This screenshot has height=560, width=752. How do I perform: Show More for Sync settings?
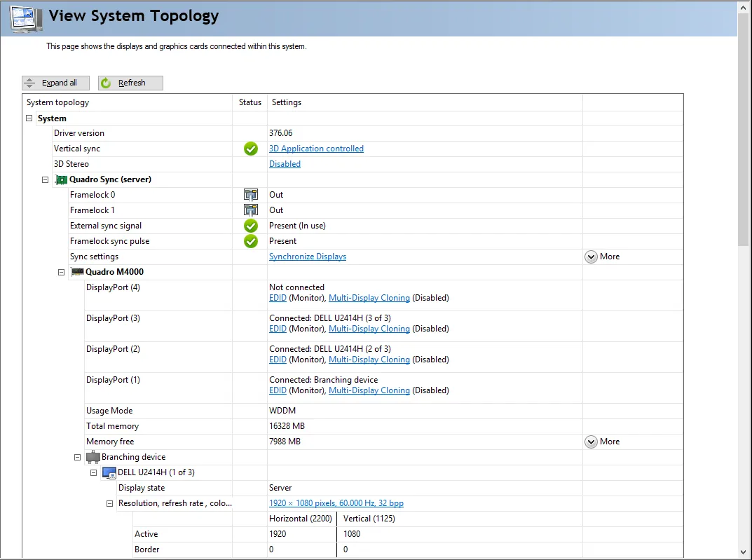tap(591, 257)
